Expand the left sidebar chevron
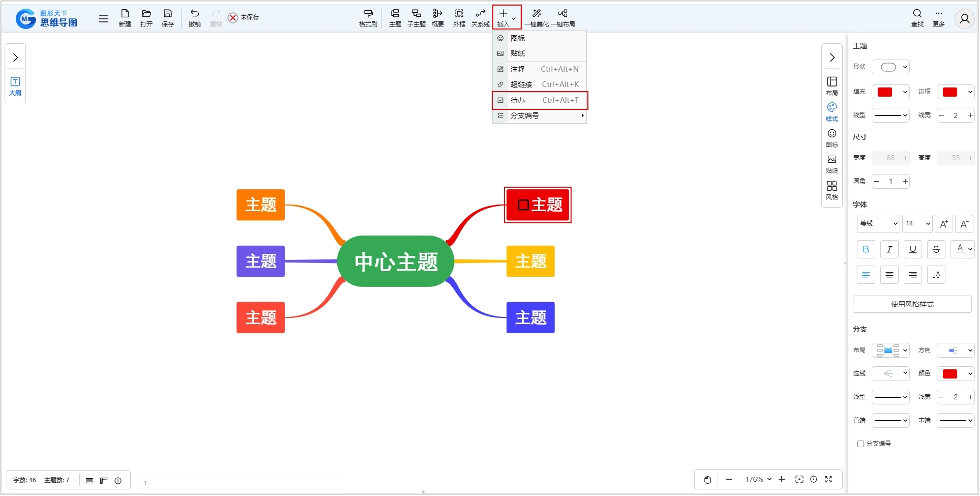 click(x=15, y=57)
